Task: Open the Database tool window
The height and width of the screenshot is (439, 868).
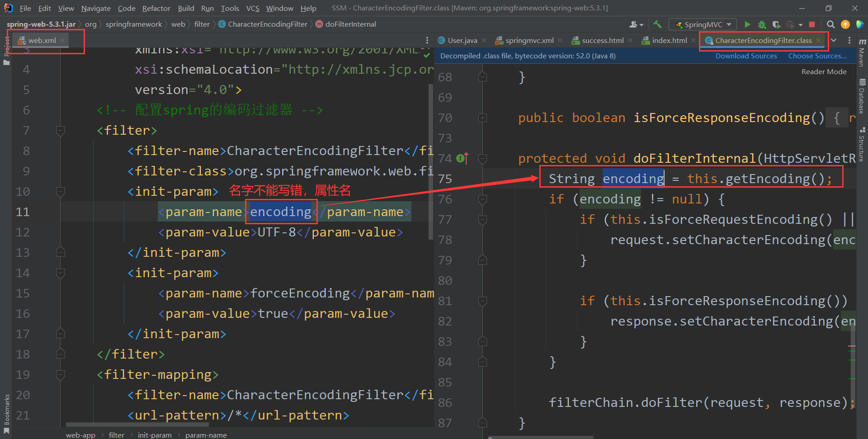Action: tap(862, 96)
